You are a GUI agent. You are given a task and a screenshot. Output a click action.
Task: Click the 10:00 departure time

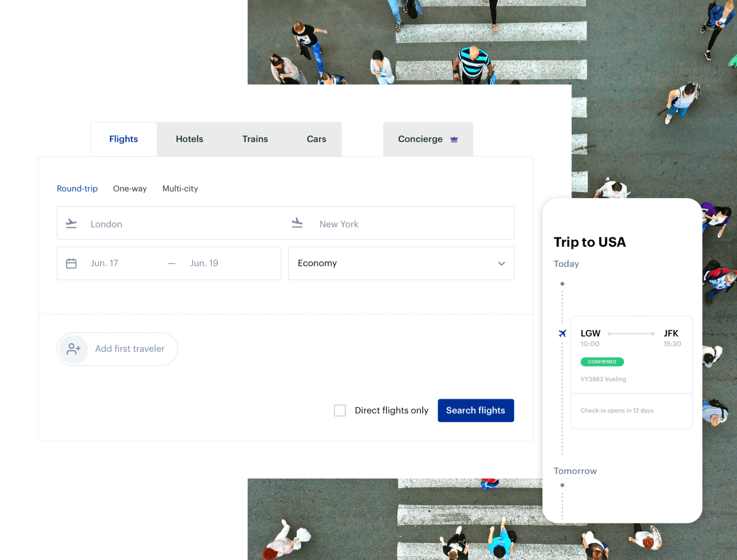click(590, 344)
